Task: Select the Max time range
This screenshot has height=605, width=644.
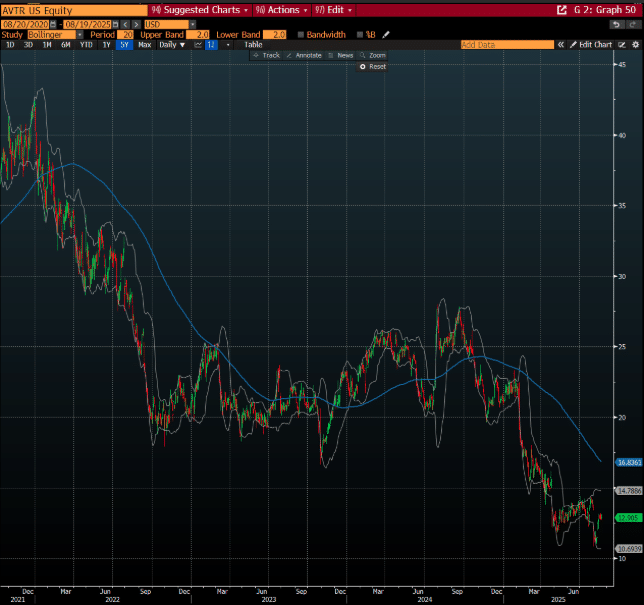Action: tap(145, 45)
